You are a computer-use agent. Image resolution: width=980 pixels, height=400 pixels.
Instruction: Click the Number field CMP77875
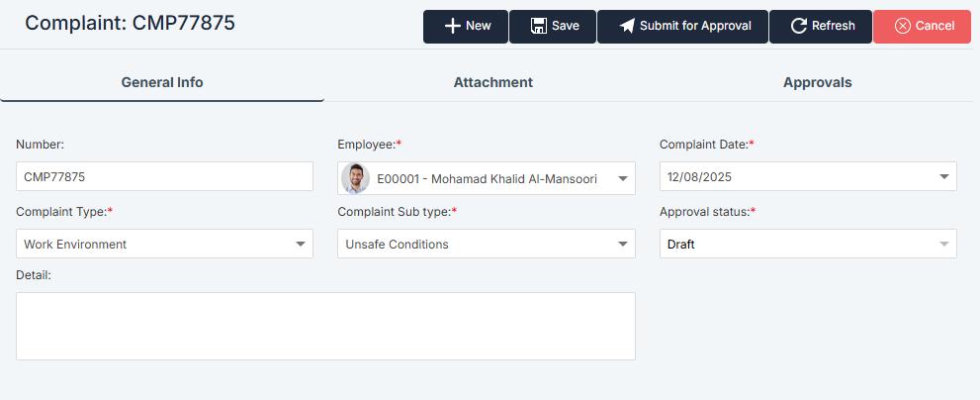pyautogui.click(x=164, y=177)
